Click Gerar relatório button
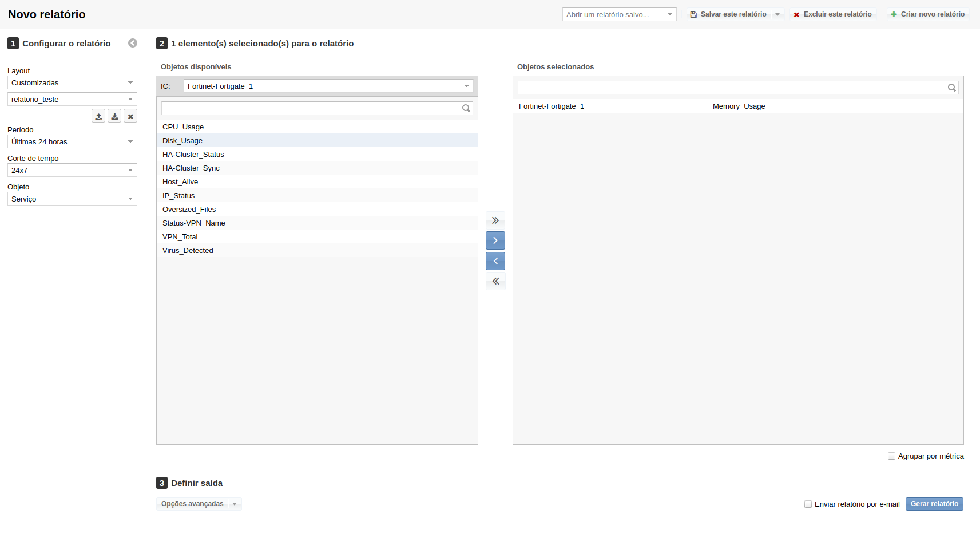980x533 pixels. (x=934, y=504)
